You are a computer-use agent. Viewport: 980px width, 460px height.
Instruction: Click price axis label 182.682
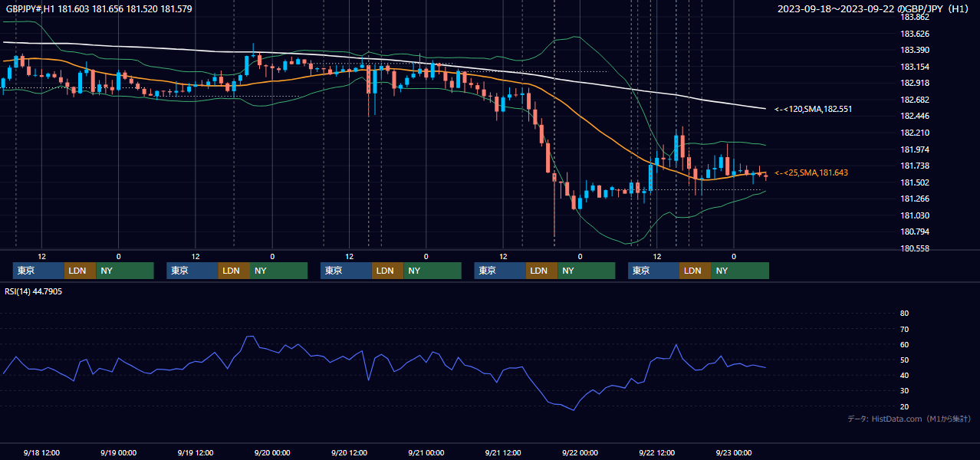[915, 100]
